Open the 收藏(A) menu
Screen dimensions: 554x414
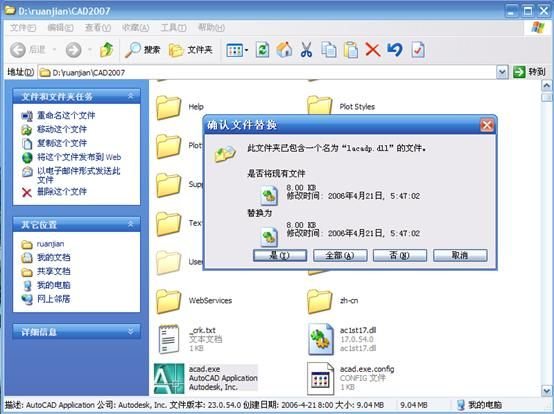(x=136, y=28)
